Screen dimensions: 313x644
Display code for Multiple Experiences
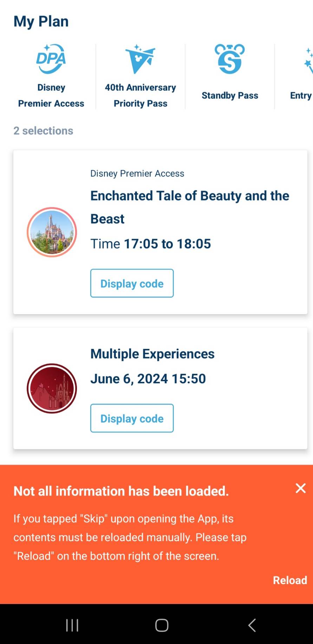132,418
